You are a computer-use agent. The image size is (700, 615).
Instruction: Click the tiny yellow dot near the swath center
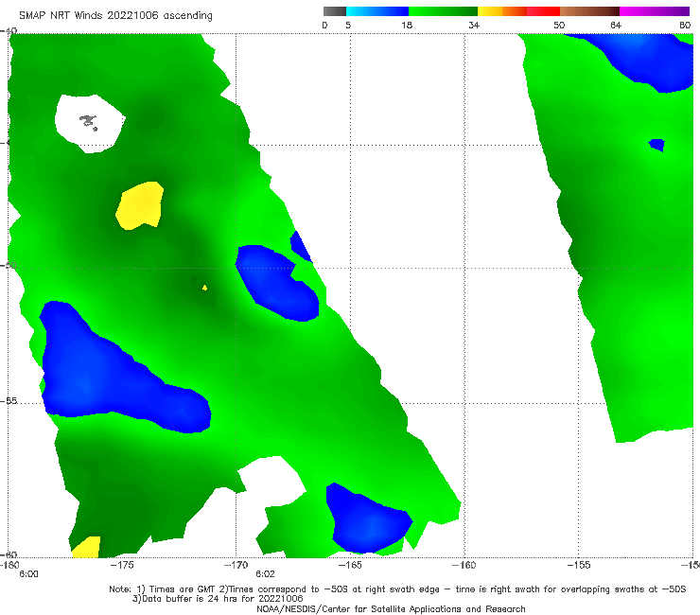(204, 288)
